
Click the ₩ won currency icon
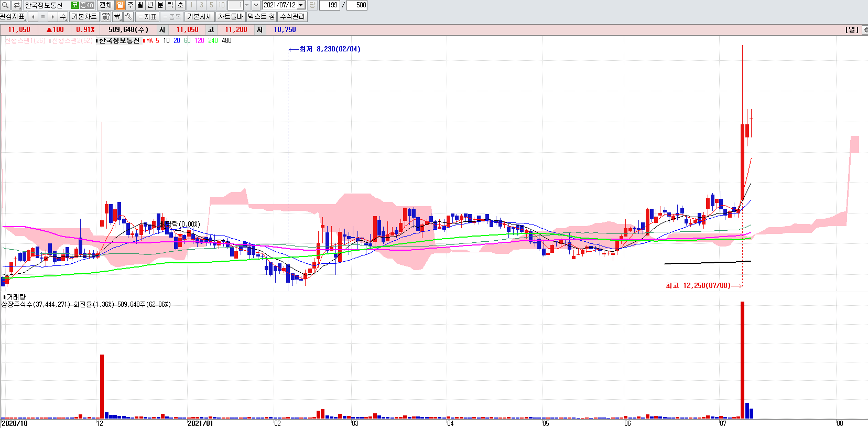tap(117, 17)
